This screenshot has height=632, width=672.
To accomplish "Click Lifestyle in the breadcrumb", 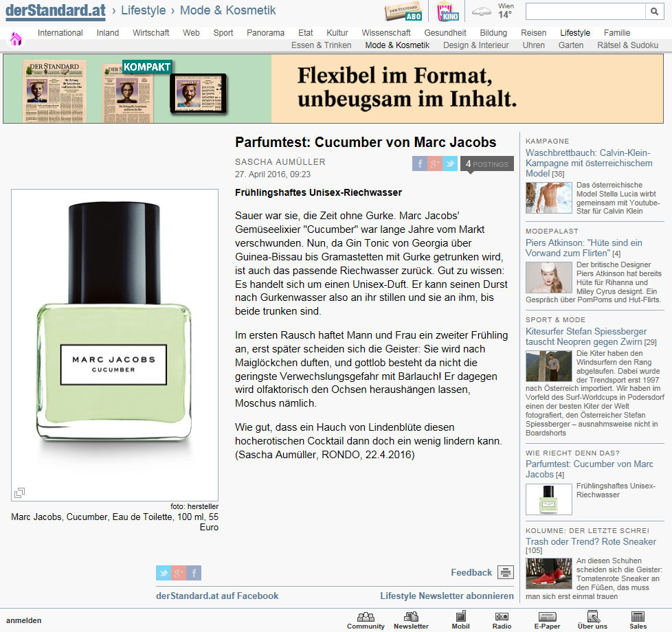I will click(143, 10).
